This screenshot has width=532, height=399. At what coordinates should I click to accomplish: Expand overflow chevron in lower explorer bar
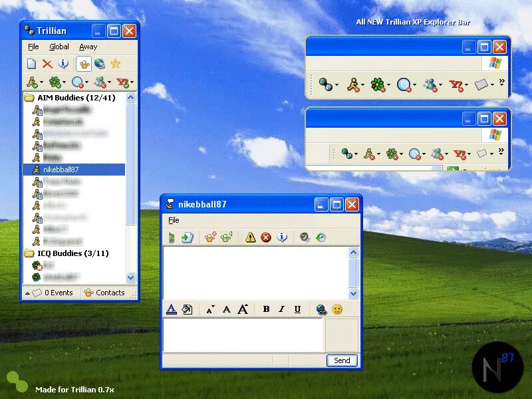click(501, 151)
